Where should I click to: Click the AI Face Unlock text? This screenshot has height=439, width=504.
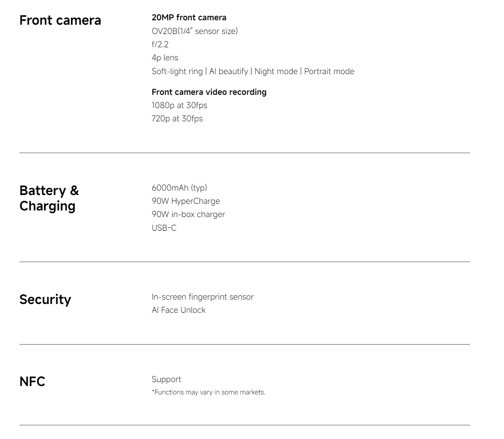point(179,310)
